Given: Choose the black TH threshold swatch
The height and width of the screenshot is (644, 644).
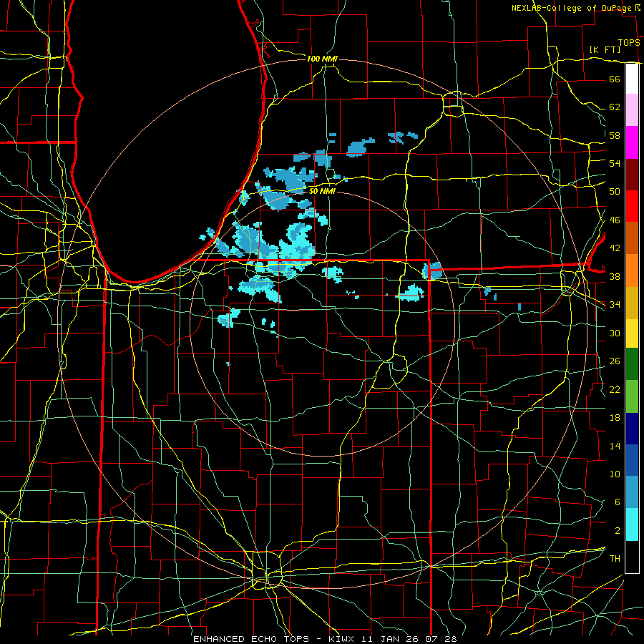Looking at the screenshot, I should pyautogui.click(x=632, y=557).
